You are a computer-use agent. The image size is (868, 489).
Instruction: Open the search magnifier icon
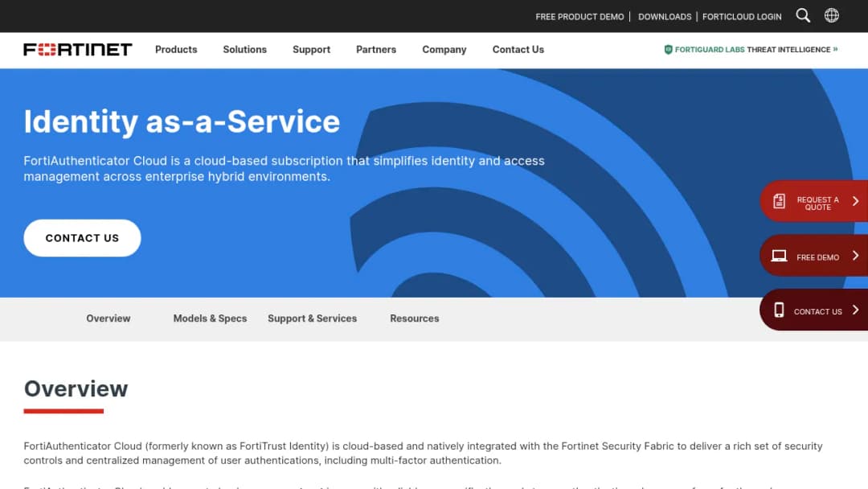[x=803, y=15]
